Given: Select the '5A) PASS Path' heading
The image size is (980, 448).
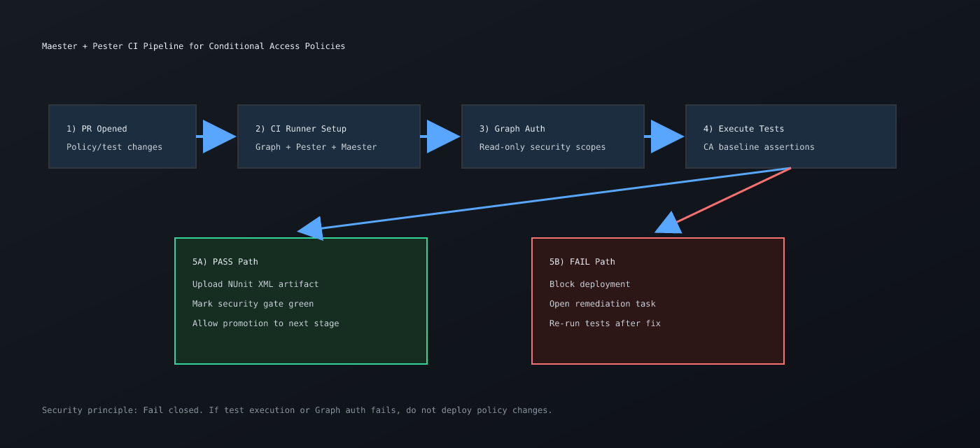Looking at the screenshot, I should pyautogui.click(x=225, y=262).
